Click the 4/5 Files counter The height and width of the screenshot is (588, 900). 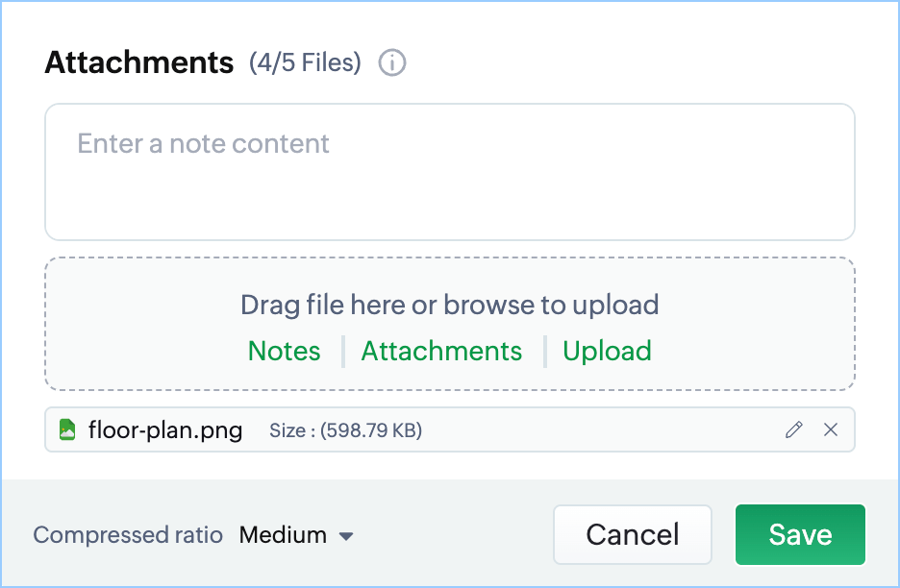pyautogui.click(x=305, y=63)
